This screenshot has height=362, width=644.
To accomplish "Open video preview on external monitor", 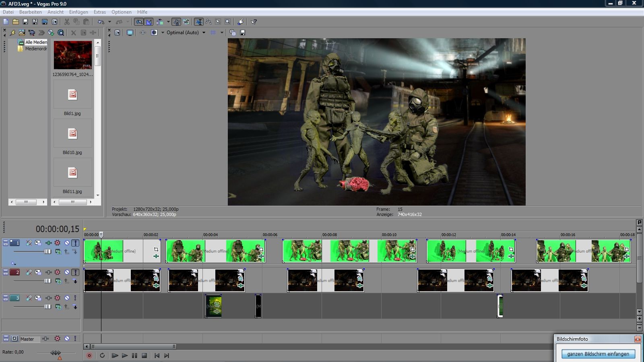I will tap(130, 33).
